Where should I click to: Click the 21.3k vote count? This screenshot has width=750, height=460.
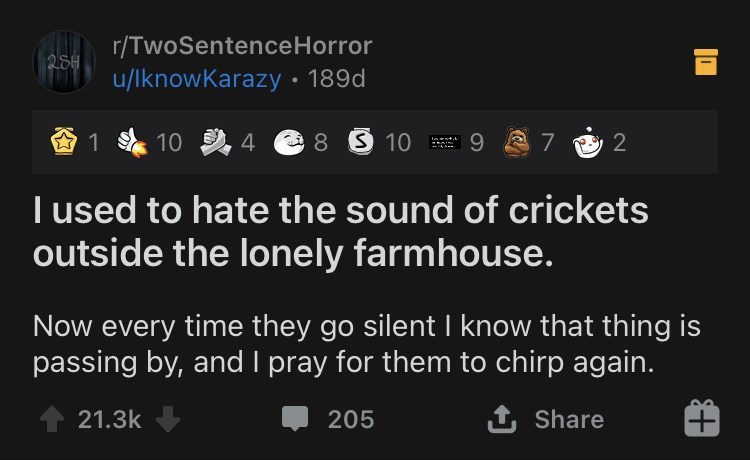[110, 420]
